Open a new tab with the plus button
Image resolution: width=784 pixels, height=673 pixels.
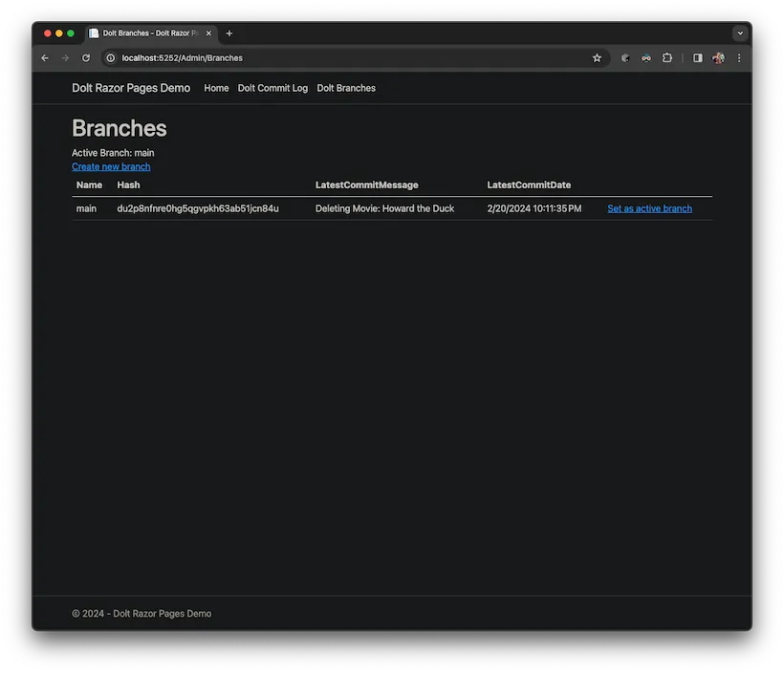(x=229, y=33)
